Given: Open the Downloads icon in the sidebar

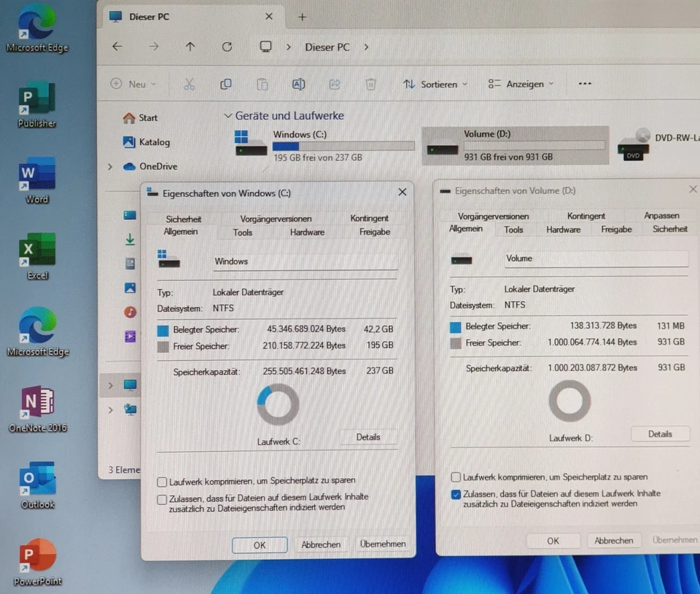Looking at the screenshot, I should [x=131, y=239].
